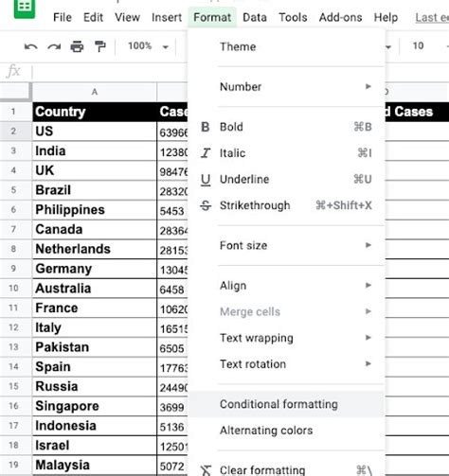Expand the Font size submenu
449x476 pixels.
pos(286,245)
